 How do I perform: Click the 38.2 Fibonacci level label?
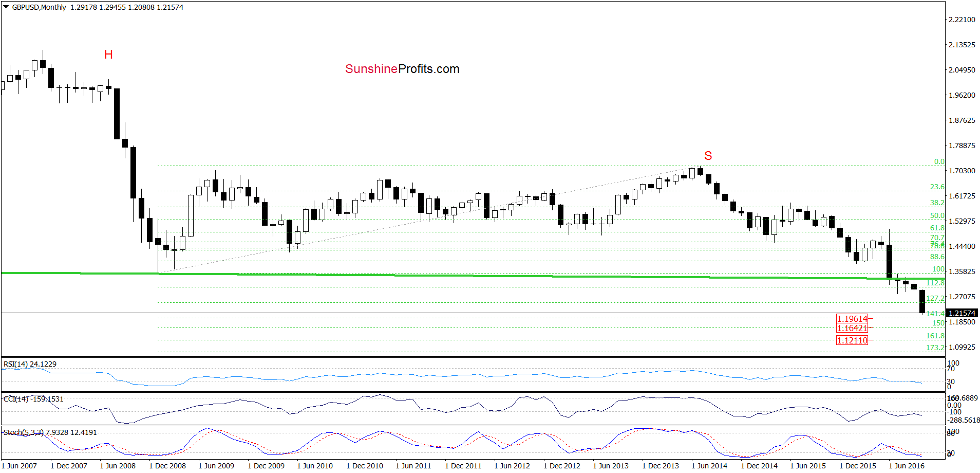coord(937,203)
